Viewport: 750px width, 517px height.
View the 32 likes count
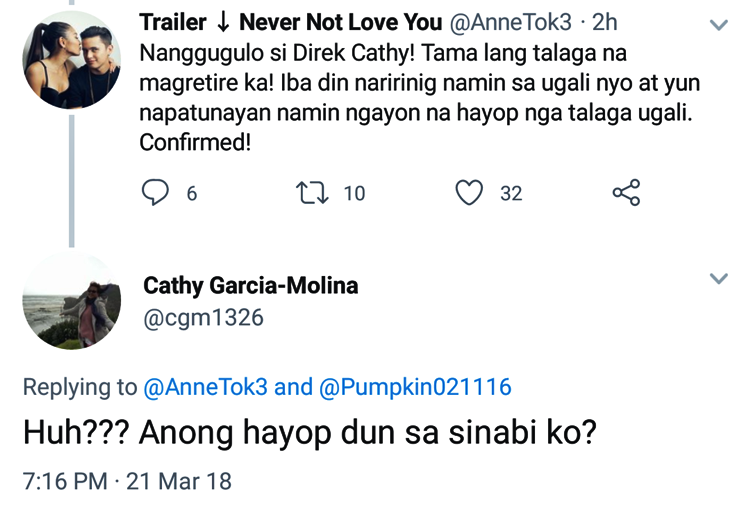click(x=511, y=193)
